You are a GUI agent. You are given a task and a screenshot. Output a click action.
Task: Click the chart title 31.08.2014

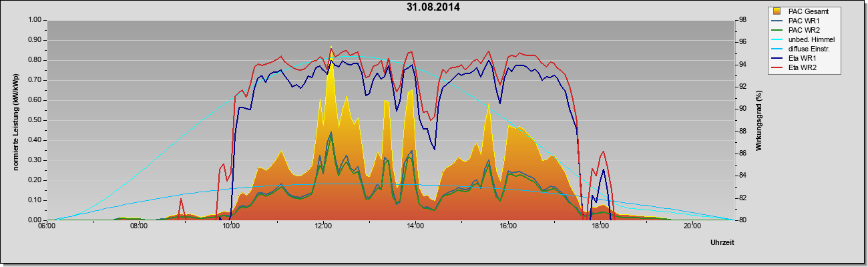(x=433, y=7)
